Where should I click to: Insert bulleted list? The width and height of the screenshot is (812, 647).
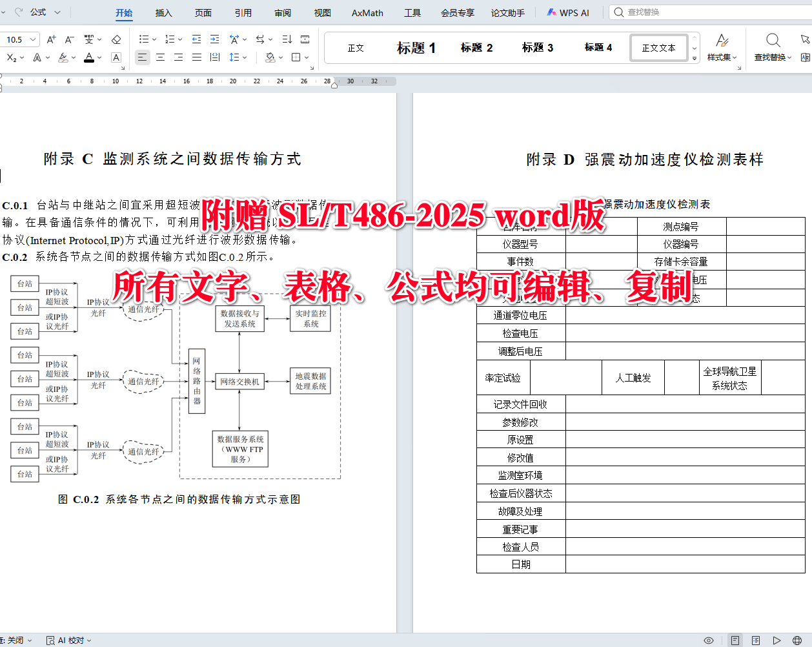coord(144,39)
